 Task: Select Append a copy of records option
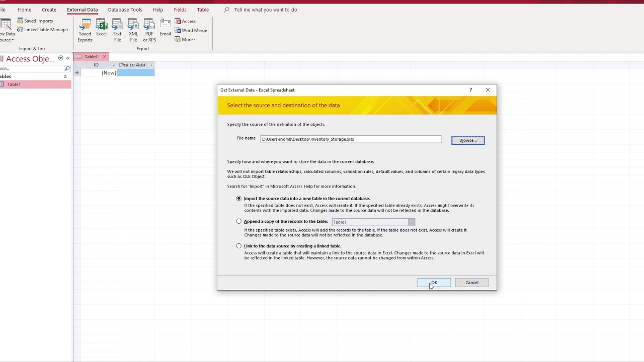[239, 221]
